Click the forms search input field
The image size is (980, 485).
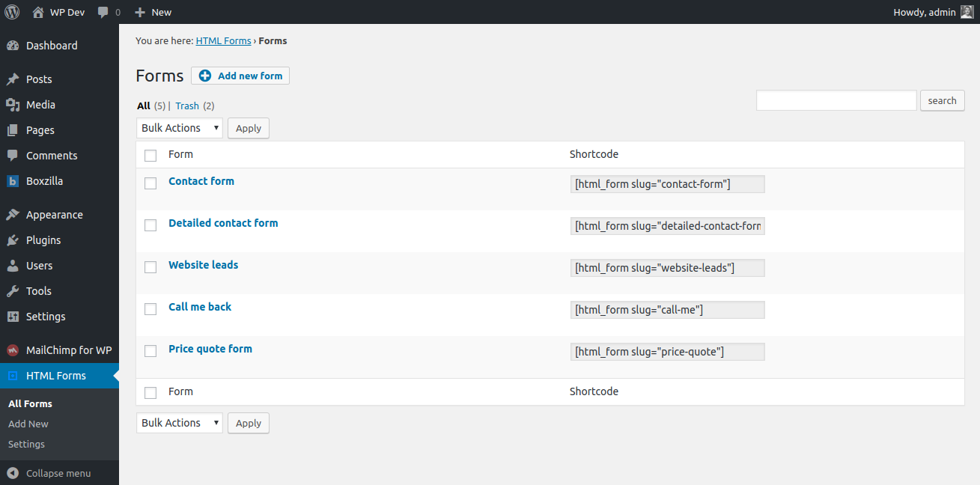(x=836, y=100)
